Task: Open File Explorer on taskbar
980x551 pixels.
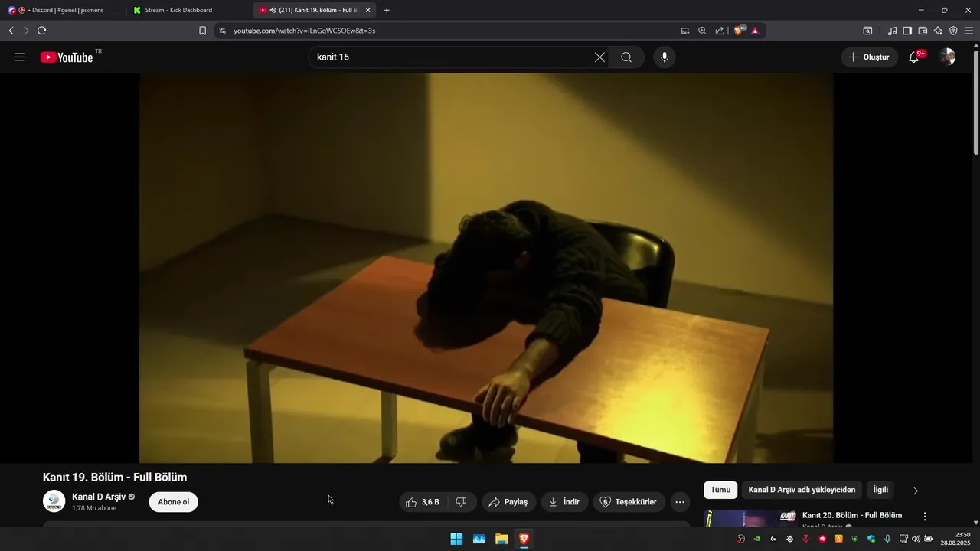Action: (x=501, y=539)
